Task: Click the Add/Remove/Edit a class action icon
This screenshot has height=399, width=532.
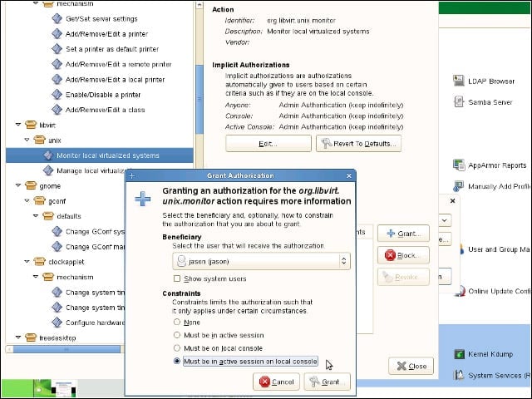Action: 57,110
